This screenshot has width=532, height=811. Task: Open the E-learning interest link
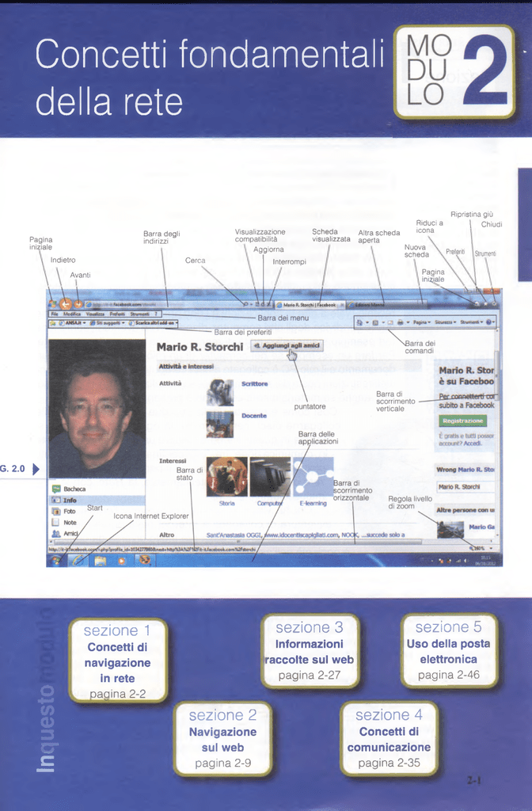click(313, 503)
